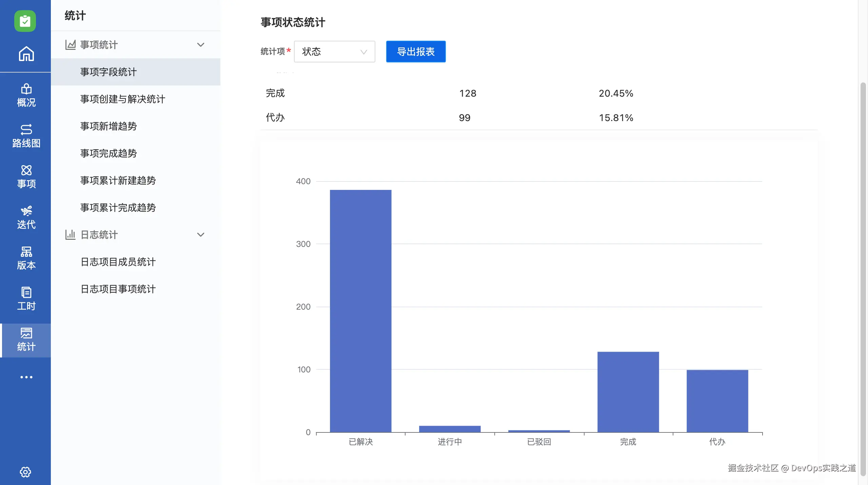
Task: Open the 工时 work hours section
Action: coord(26,299)
